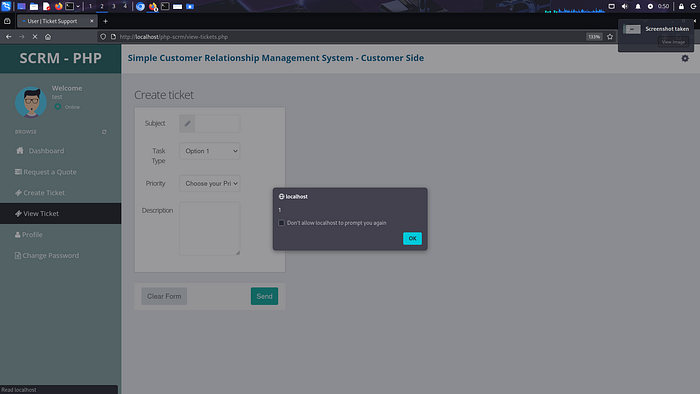Click the lock screen icon
700x394 pixels.
click(681, 6)
